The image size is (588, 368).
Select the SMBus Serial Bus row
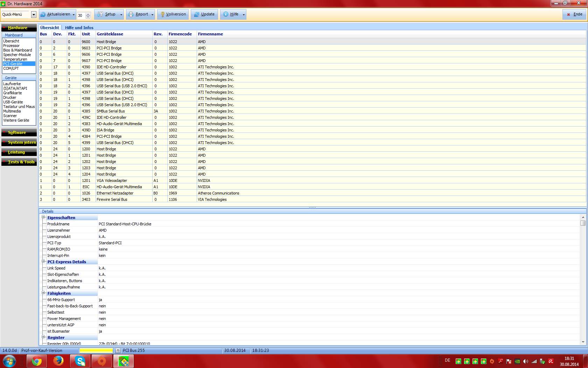point(312,111)
